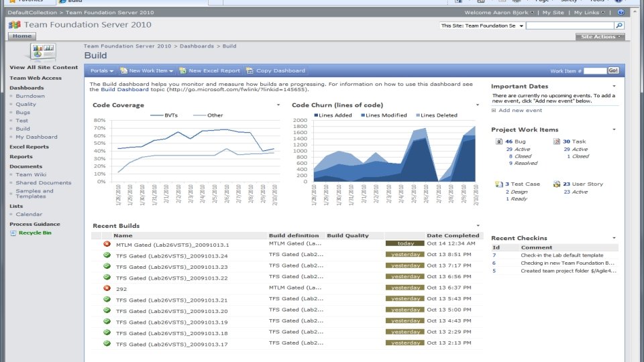Open the Team Web Access link

36,78
